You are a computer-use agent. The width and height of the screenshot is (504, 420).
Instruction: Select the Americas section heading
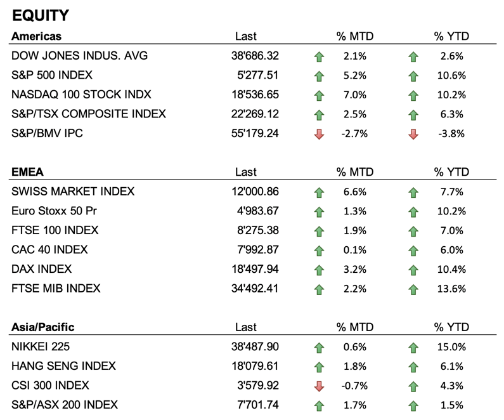click(36, 36)
